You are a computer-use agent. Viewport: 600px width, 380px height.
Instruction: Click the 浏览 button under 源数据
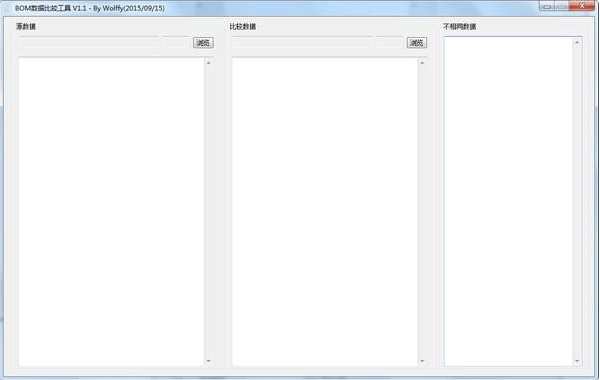click(x=203, y=43)
